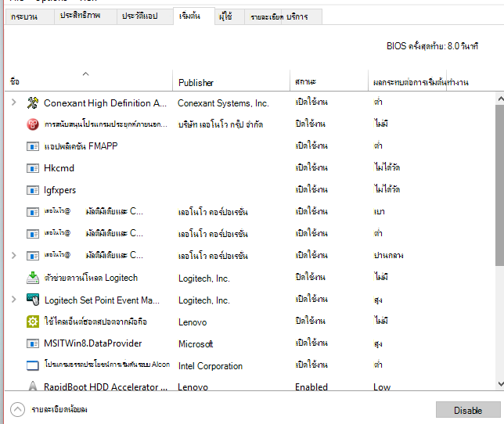Click the icon next to แอปพลิเคชัน FMAPP
The image size is (504, 424).
[x=33, y=146]
